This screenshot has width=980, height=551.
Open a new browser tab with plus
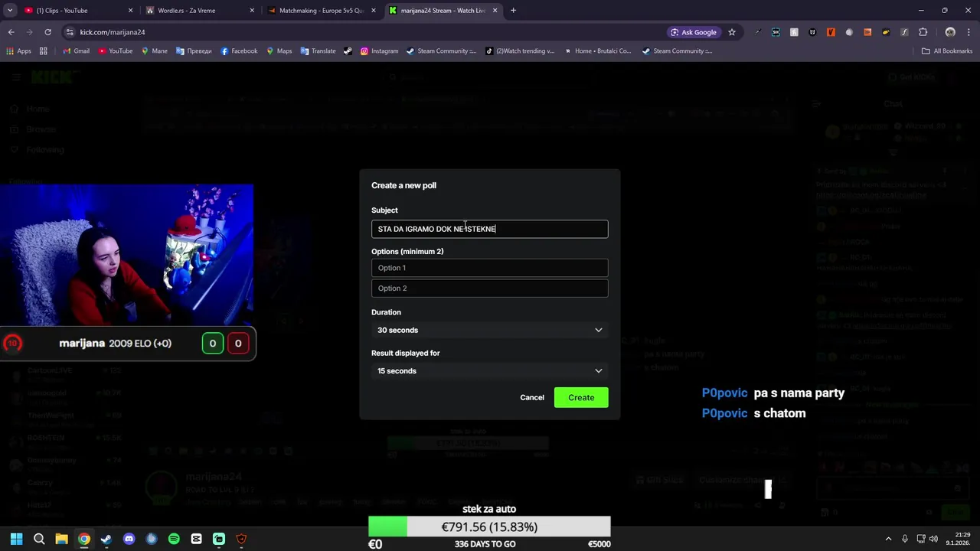coord(513,11)
